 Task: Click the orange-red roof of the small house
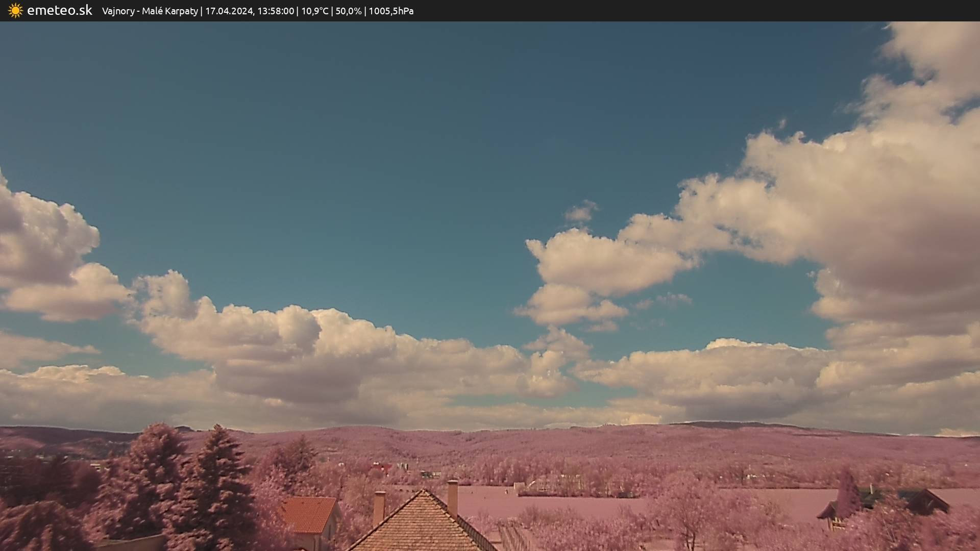(x=308, y=514)
